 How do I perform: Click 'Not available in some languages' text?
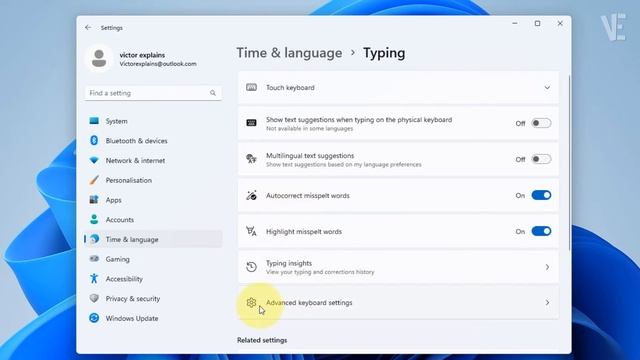pyautogui.click(x=309, y=129)
